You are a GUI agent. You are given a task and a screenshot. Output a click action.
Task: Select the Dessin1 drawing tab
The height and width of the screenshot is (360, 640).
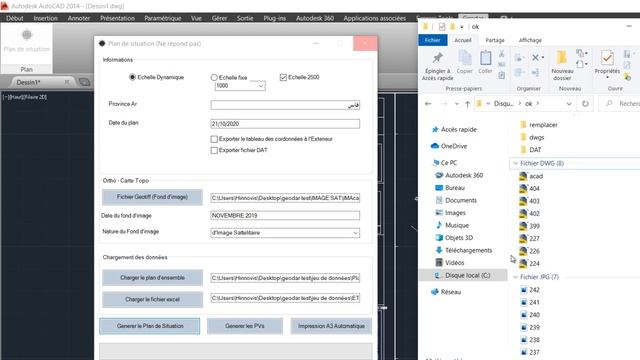[29, 82]
